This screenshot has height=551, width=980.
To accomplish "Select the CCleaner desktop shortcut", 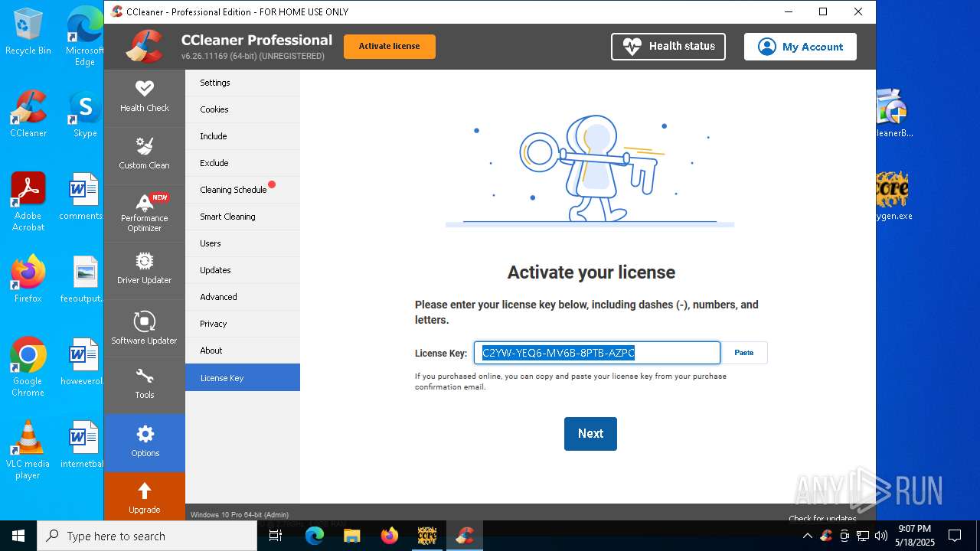I will point(28,115).
